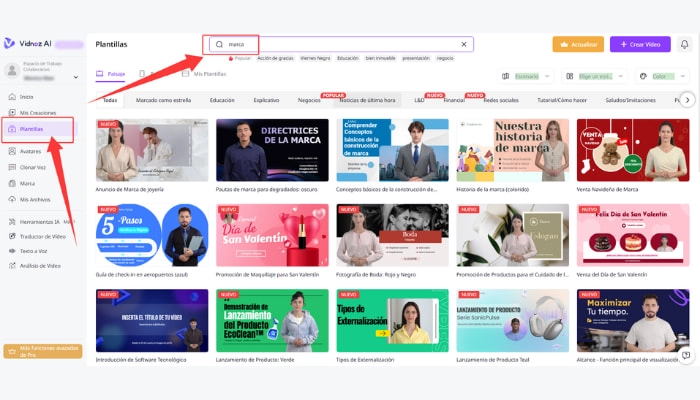The image size is (700, 400).
Task: Open the EcoClean product demo template
Action: (272, 321)
